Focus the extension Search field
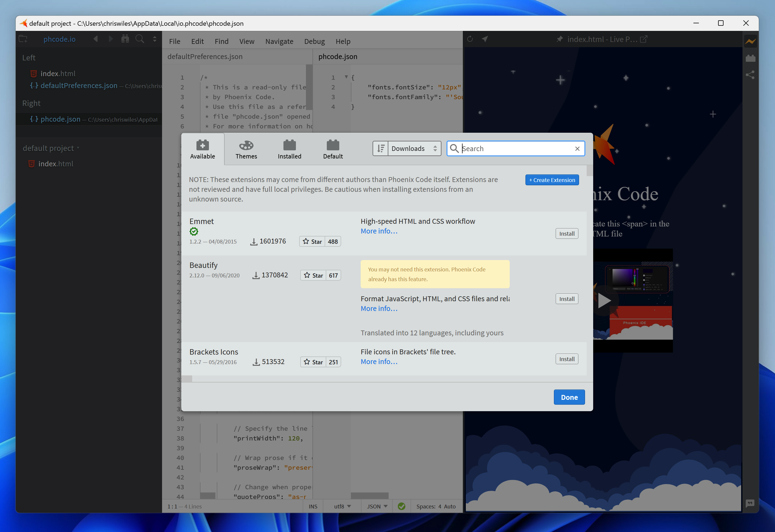The width and height of the screenshot is (775, 532). (516, 148)
